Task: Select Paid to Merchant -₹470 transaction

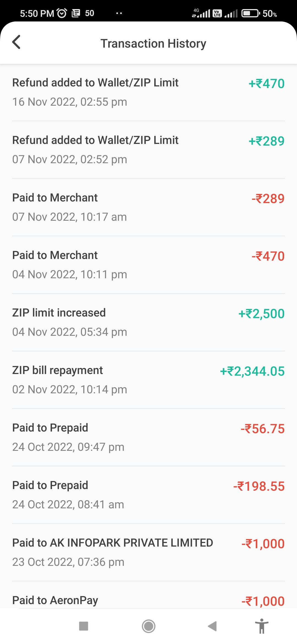Action: tap(148, 265)
